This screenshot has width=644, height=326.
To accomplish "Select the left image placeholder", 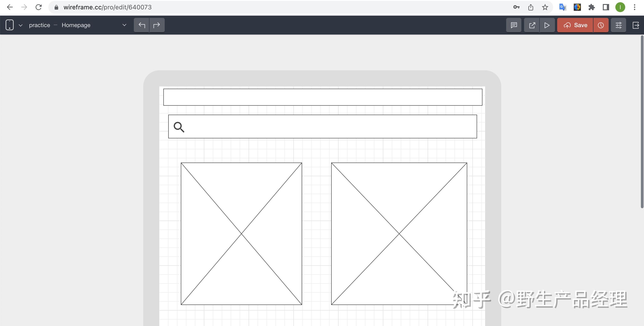I will tap(241, 234).
